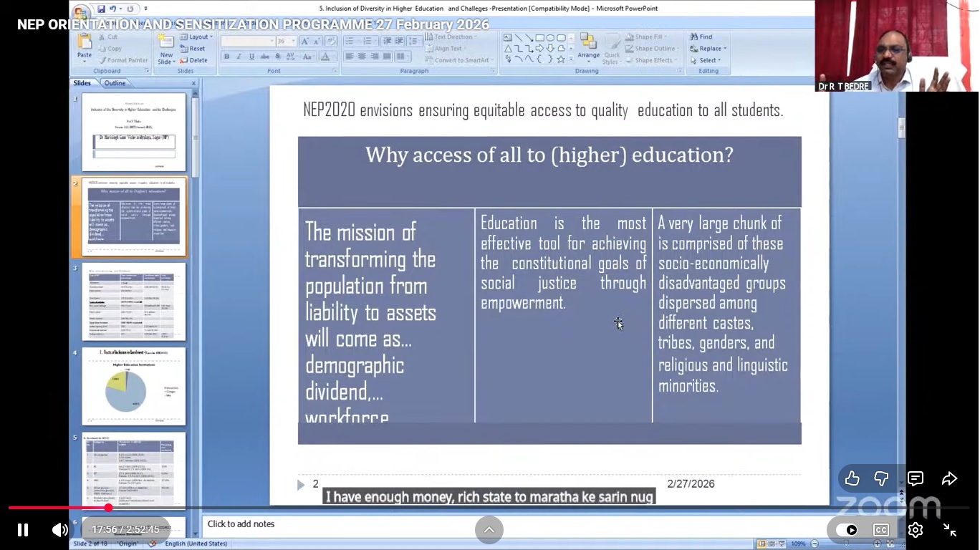Share the video using arrow icon
Screen dimensions: 980x550
(x=949, y=478)
